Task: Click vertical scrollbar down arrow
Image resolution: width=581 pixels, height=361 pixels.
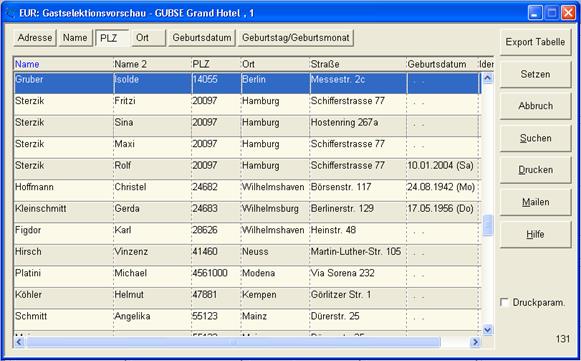Action: [488, 329]
